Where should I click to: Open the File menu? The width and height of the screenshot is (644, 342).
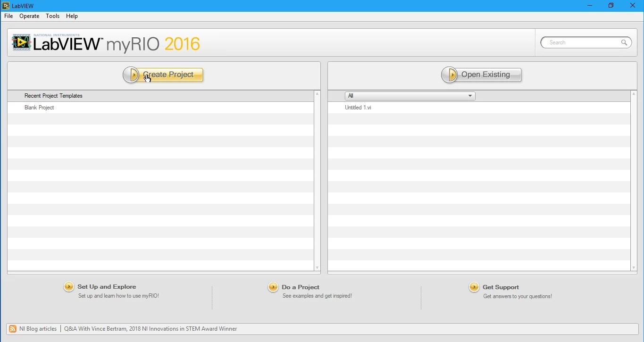pos(8,16)
